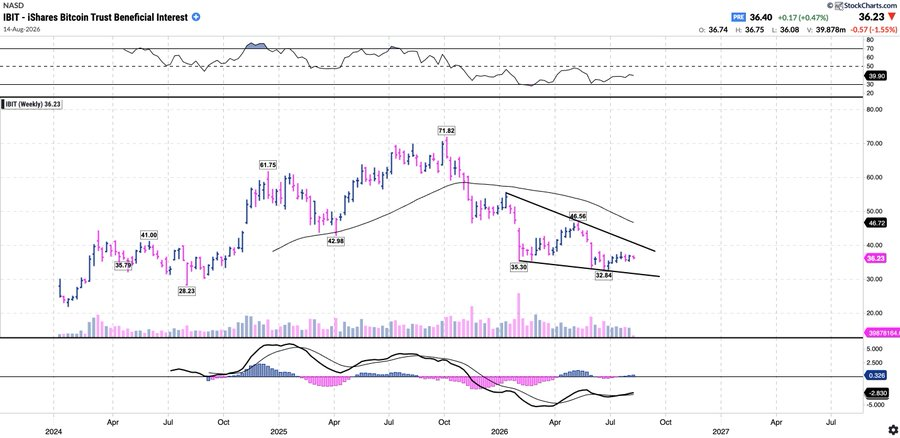Click the 2024 year label on time axis
Screen dimensions: 900x438
pyautogui.click(x=53, y=431)
